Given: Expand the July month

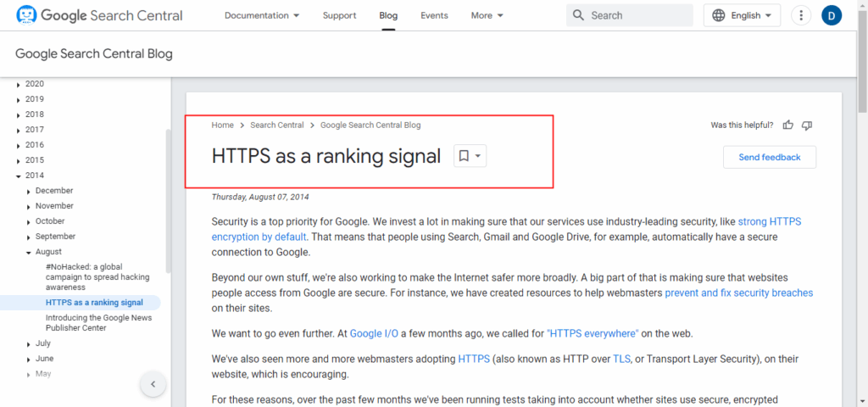Looking at the screenshot, I should [28, 344].
